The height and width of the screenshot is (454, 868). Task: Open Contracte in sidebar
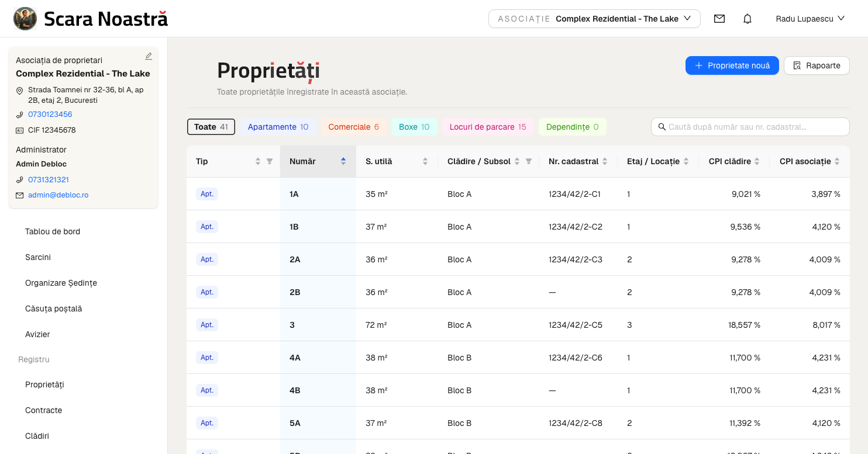click(x=44, y=410)
